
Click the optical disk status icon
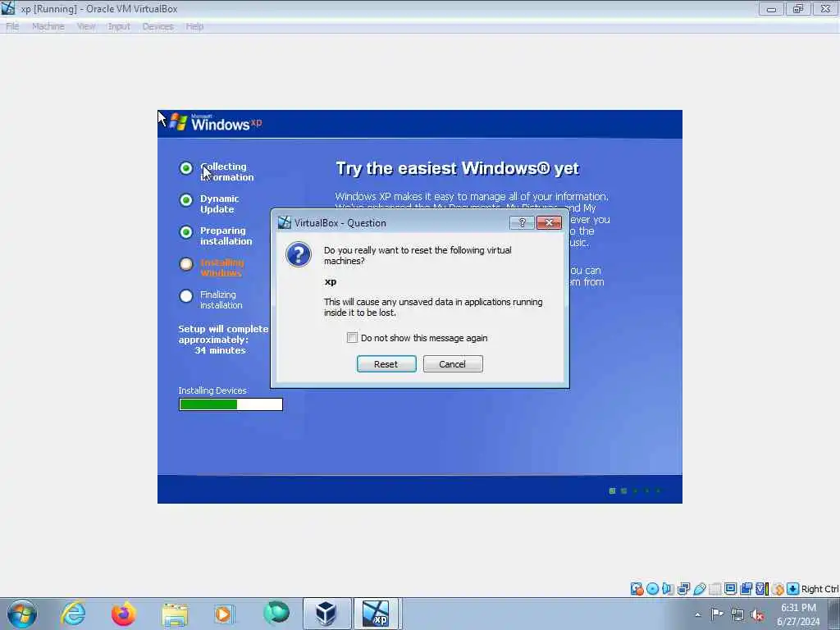(652, 589)
